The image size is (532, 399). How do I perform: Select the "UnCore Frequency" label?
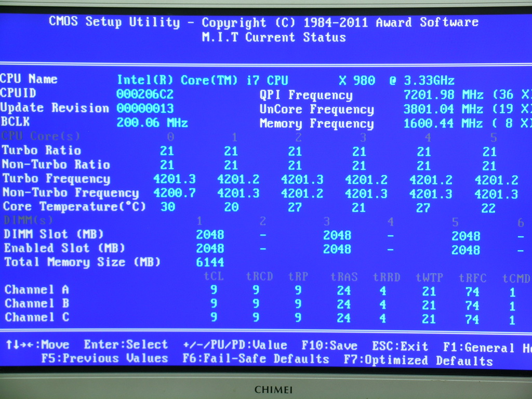pyautogui.click(x=316, y=109)
